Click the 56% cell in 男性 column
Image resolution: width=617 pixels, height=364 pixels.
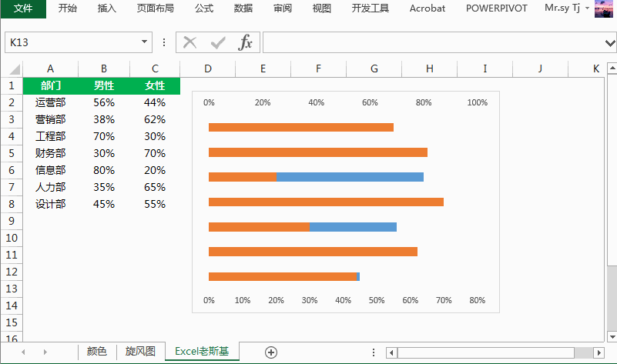pos(104,102)
